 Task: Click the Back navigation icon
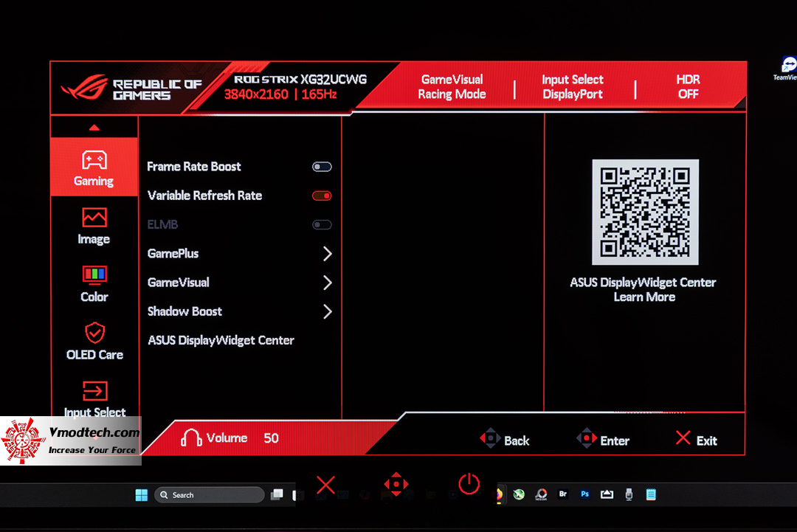(490, 438)
